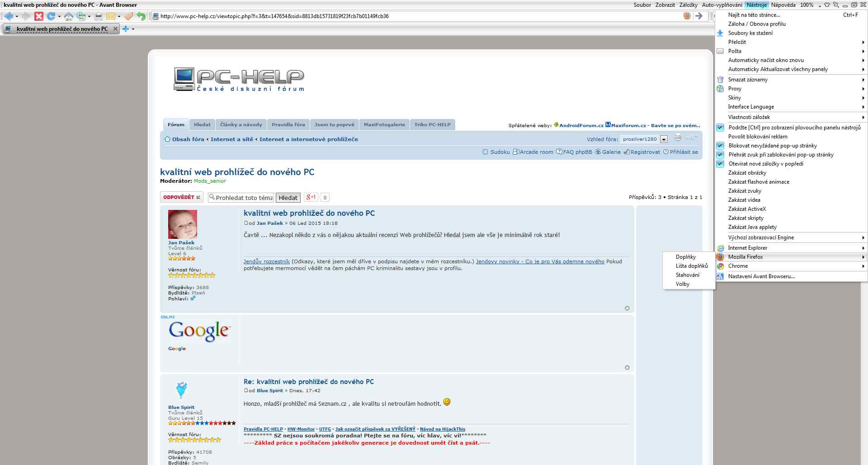Image resolution: width=868 pixels, height=465 pixels.
Task: Select 'Doplňky' from the Firefox submenu
Action: pos(689,257)
